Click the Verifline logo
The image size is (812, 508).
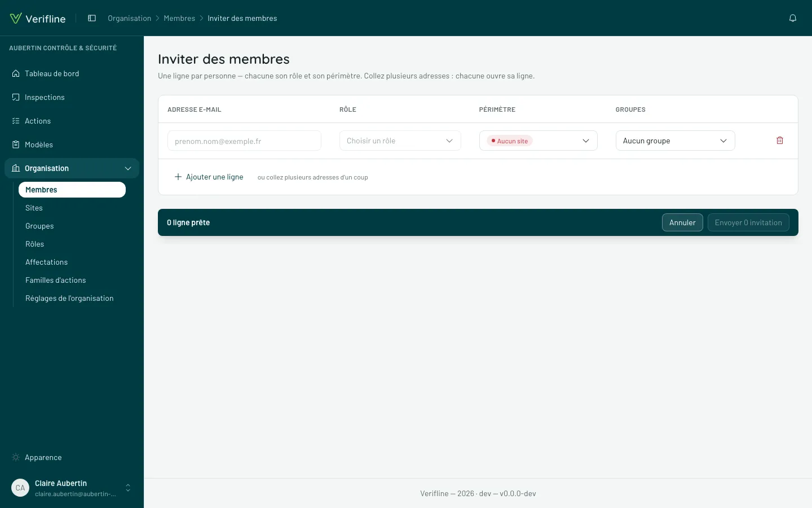[x=38, y=18]
